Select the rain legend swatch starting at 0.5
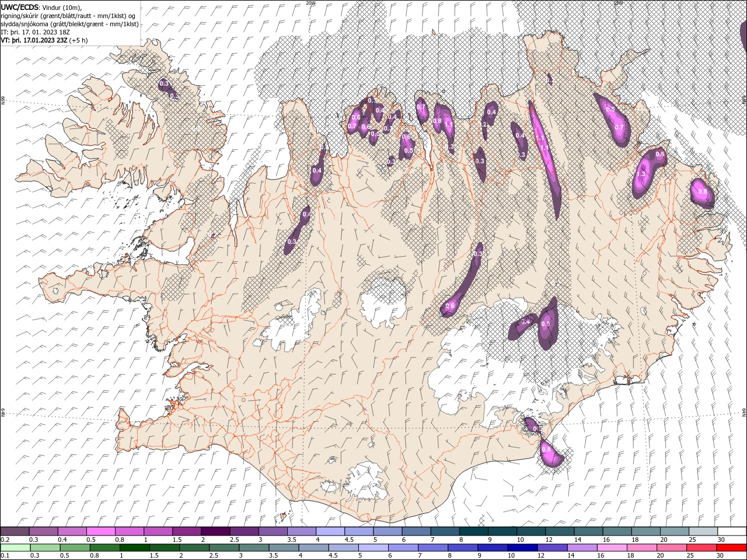 click(75, 548)
